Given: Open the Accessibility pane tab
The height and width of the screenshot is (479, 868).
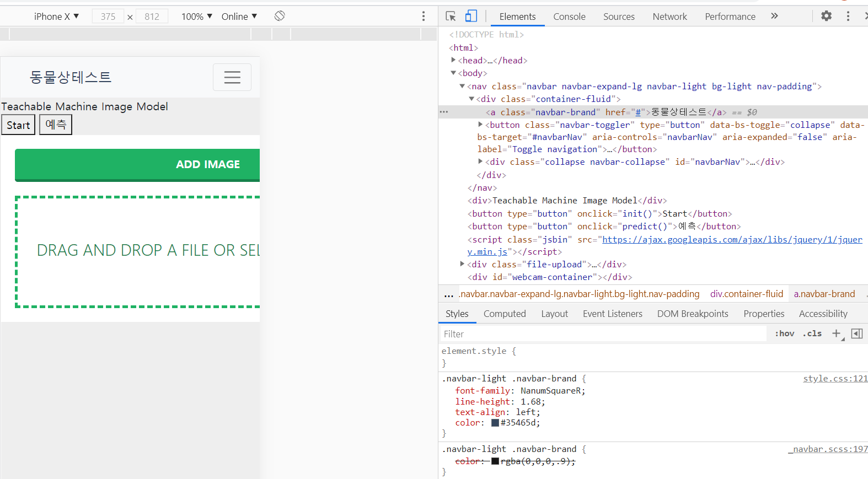Looking at the screenshot, I should tap(823, 314).
